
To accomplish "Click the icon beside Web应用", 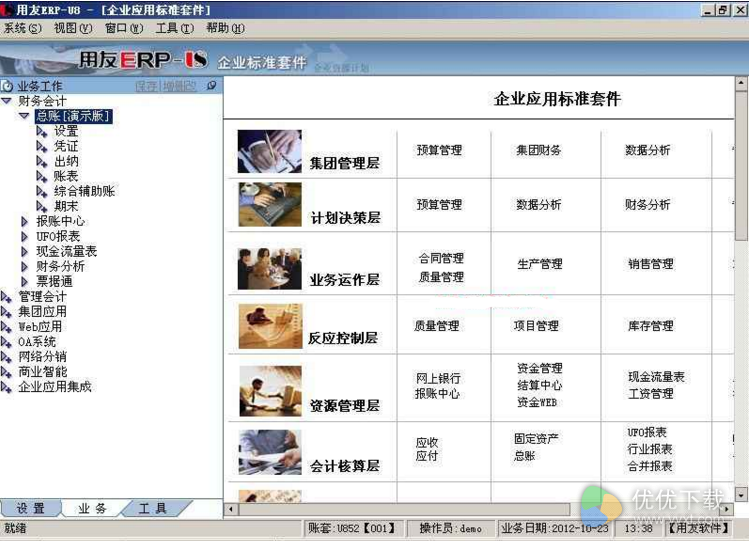I will [6, 327].
